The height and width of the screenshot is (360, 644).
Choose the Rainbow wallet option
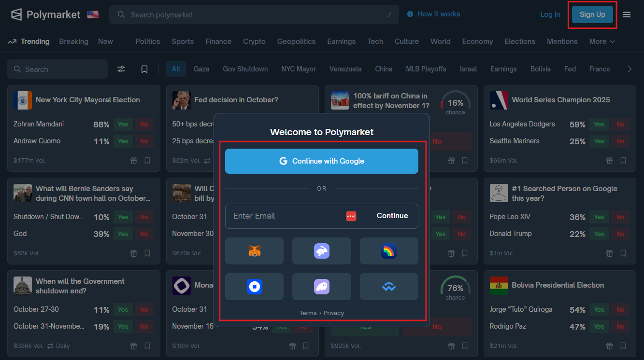tap(389, 250)
